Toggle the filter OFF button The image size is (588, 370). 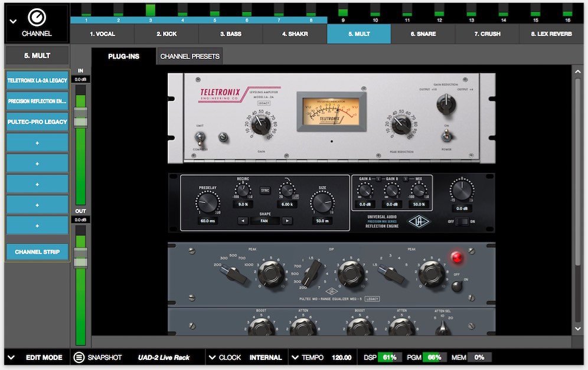(x=296, y=197)
